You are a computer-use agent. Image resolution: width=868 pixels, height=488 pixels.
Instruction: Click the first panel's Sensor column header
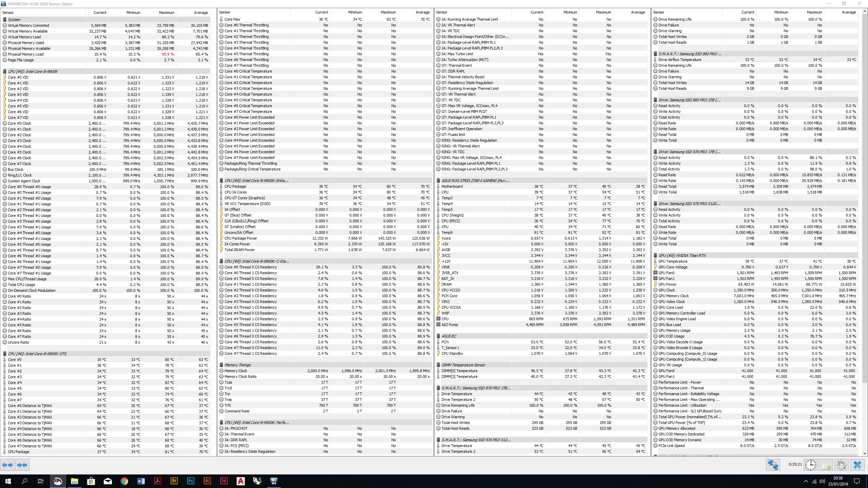click(x=8, y=13)
